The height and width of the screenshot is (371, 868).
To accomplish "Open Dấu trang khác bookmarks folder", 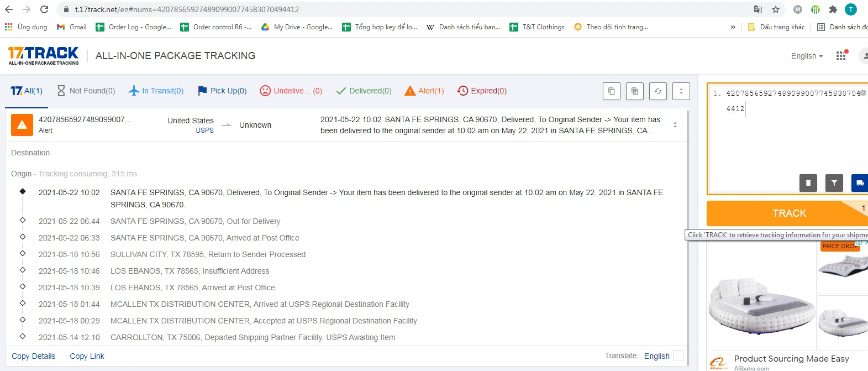I will point(776,27).
